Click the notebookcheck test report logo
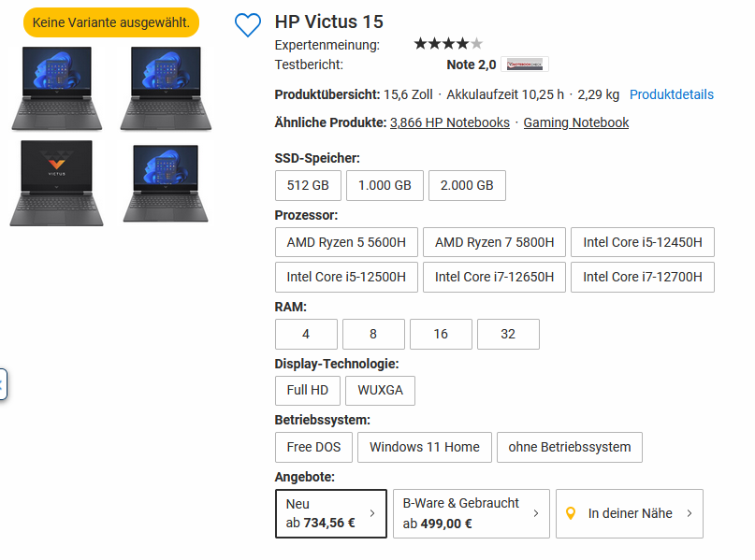 coord(524,65)
